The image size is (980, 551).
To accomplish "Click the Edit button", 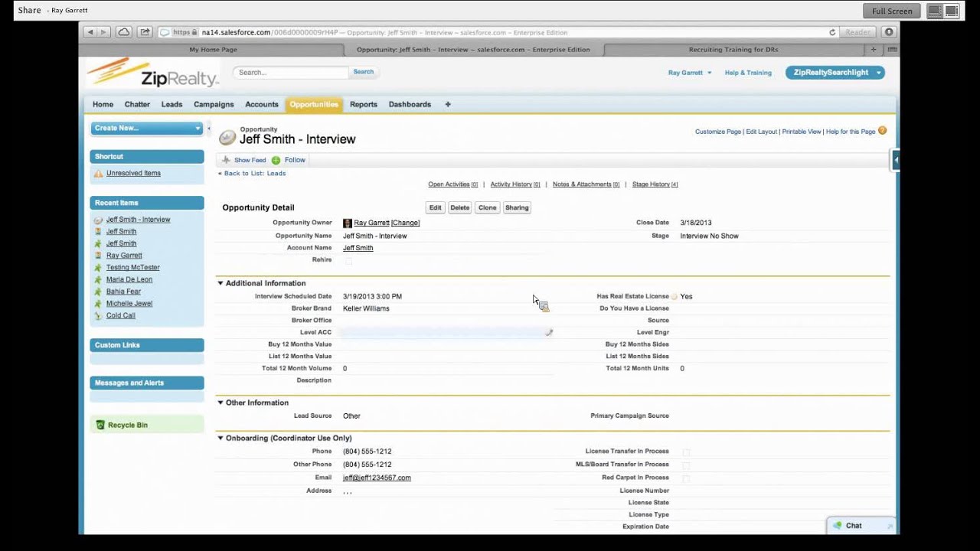I will click(435, 207).
